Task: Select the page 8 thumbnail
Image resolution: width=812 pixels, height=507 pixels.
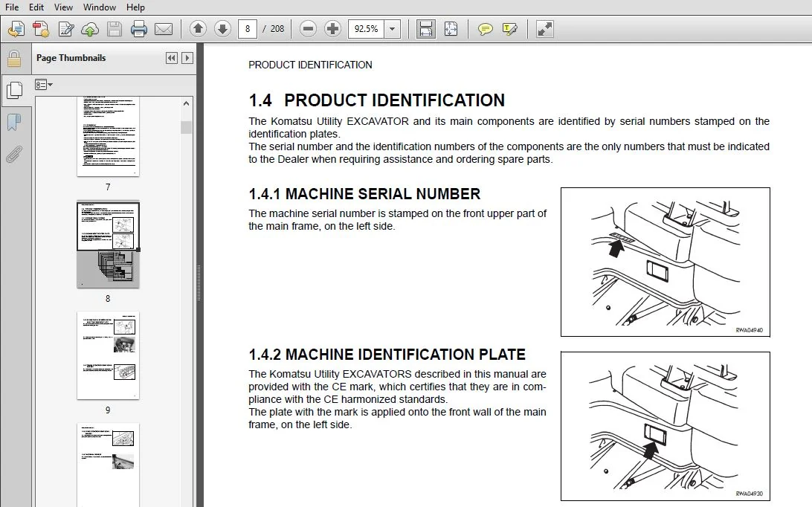Action: (x=109, y=245)
